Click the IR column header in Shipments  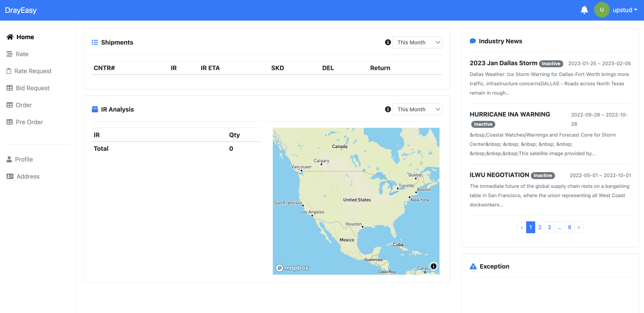coord(174,68)
